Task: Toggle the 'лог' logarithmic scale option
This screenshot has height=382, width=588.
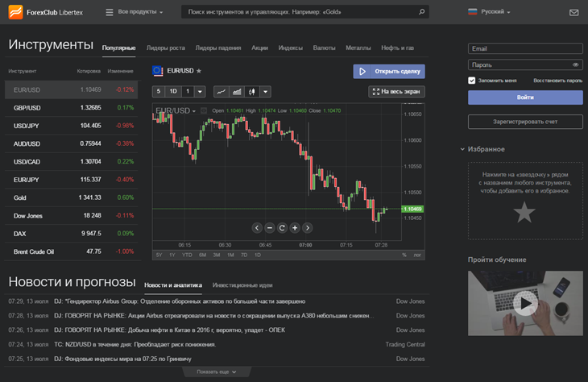Action: [417, 255]
